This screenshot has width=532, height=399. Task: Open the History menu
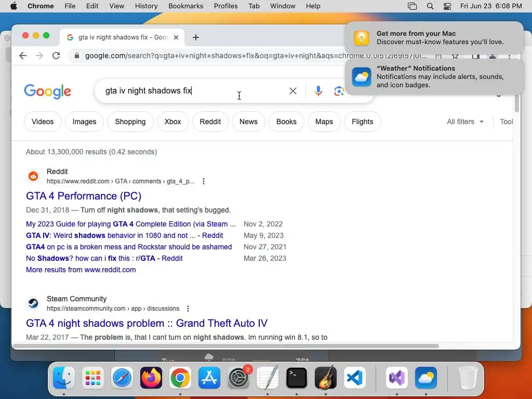click(x=146, y=6)
